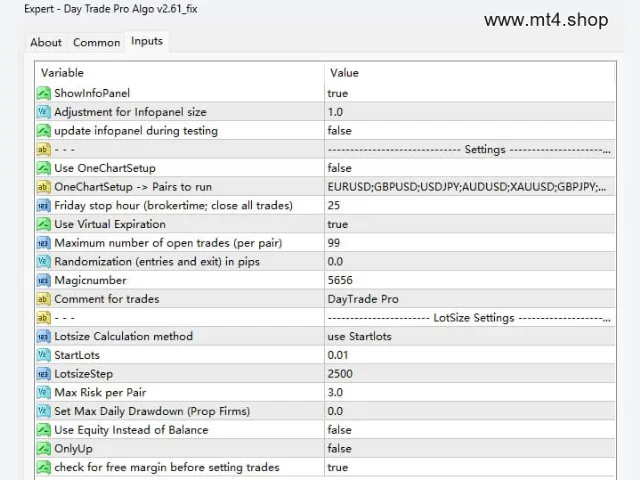The height and width of the screenshot is (480, 640).
Task: Select the 'Use Virtual Expiration' label
Action: [x=110, y=224]
